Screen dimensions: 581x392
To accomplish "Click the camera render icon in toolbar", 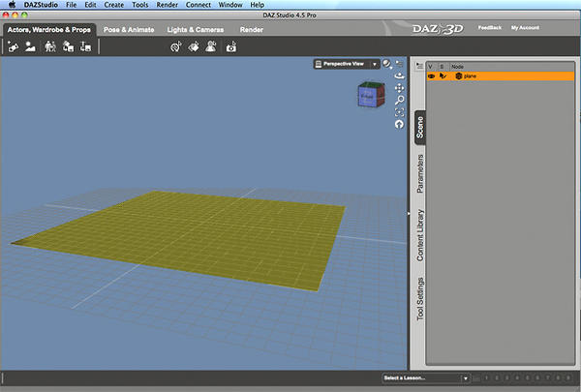I will click(231, 47).
